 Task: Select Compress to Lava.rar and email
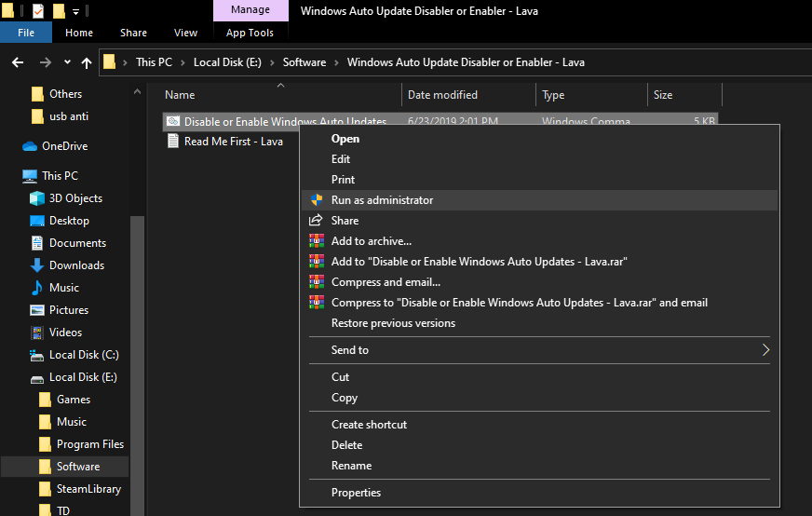coord(539,303)
